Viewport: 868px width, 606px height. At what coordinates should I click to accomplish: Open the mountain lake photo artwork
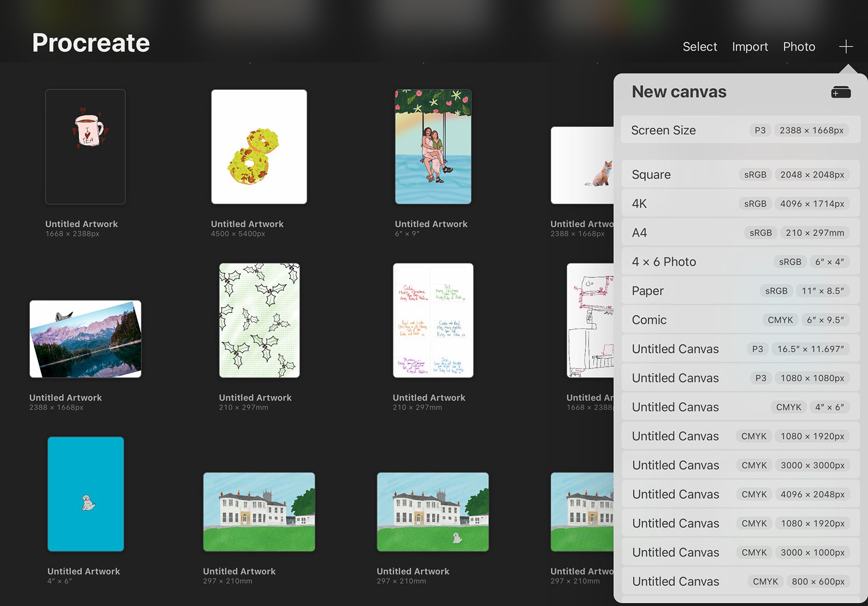85,339
